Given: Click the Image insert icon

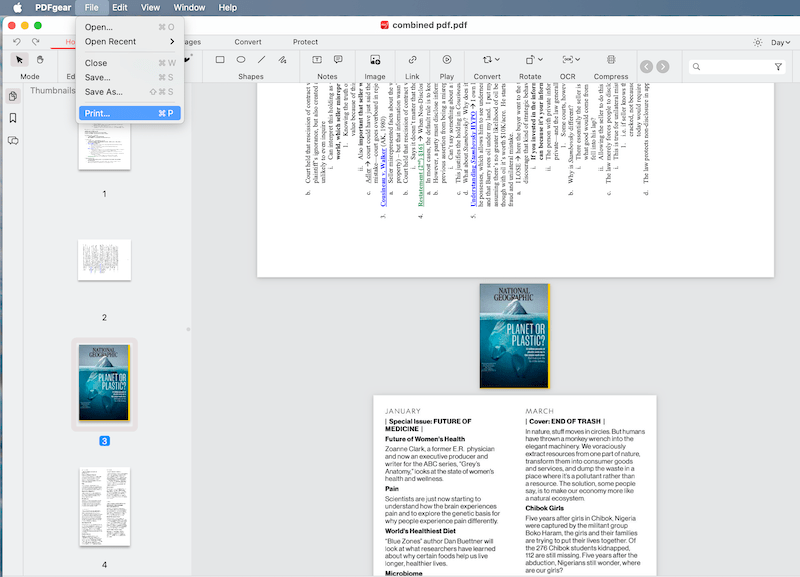Looking at the screenshot, I should click(375, 60).
